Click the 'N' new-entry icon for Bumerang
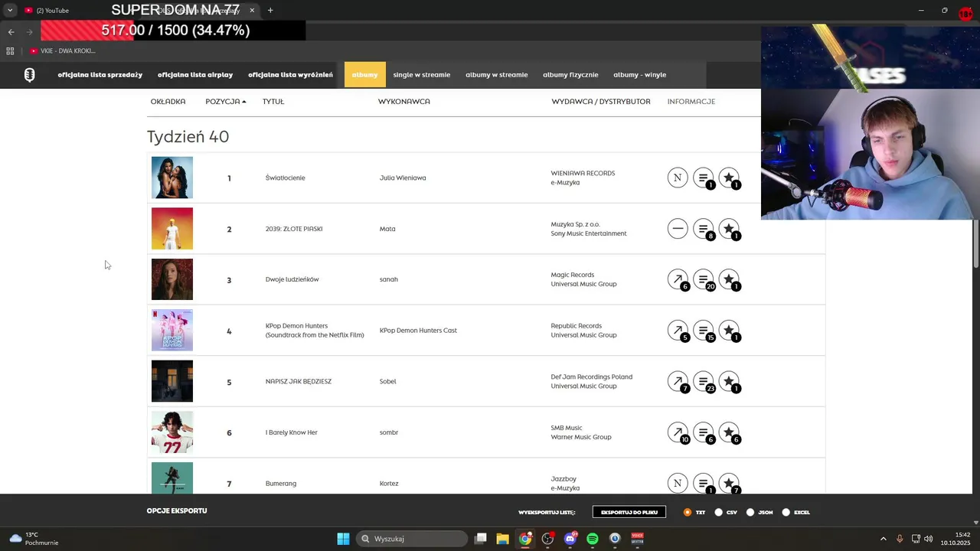 [678, 484]
